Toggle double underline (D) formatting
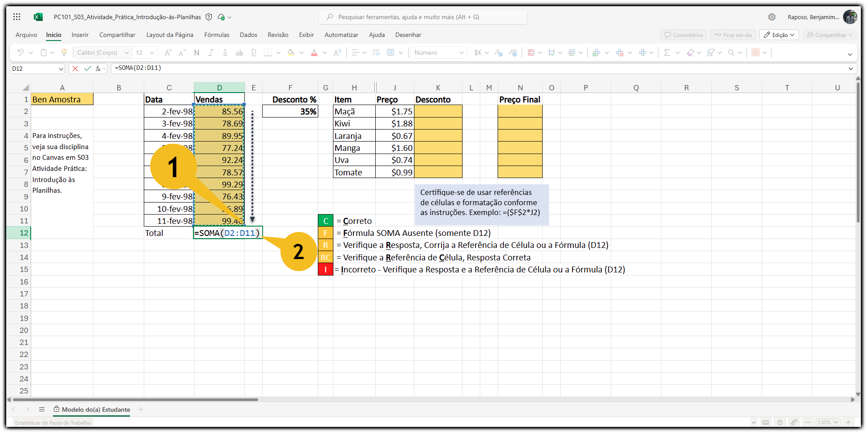Viewport: 868px width, 434px height. pos(254,53)
